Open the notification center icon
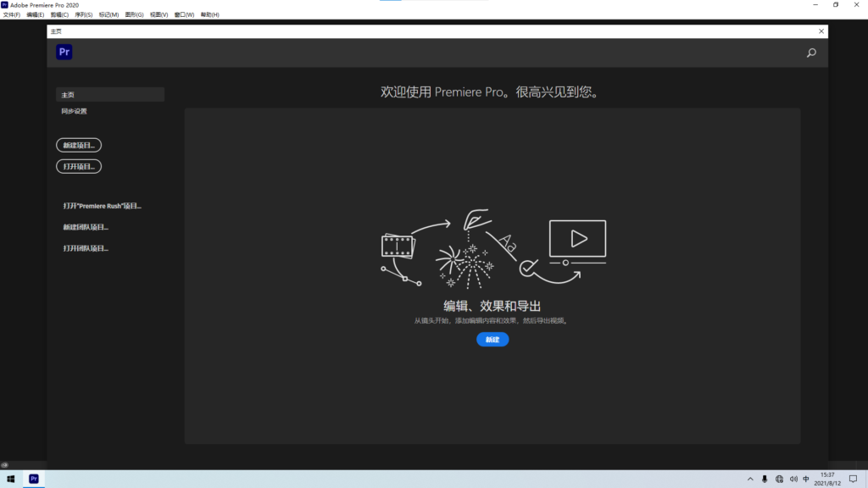Image resolution: width=868 pixels, height=488 pixels. (x=853, y=480)
